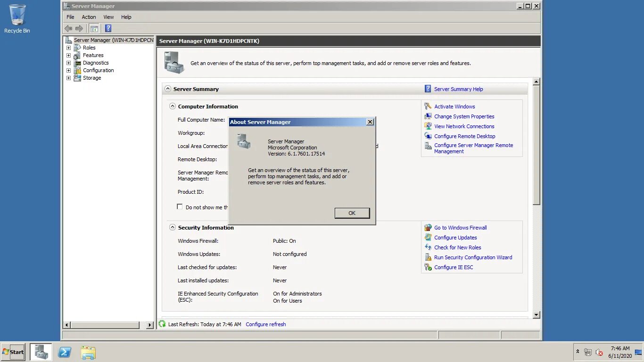Screen dimensions: 644x362
Task: Click the tree pane scroll left arrow
Action: tap(66, 325)
